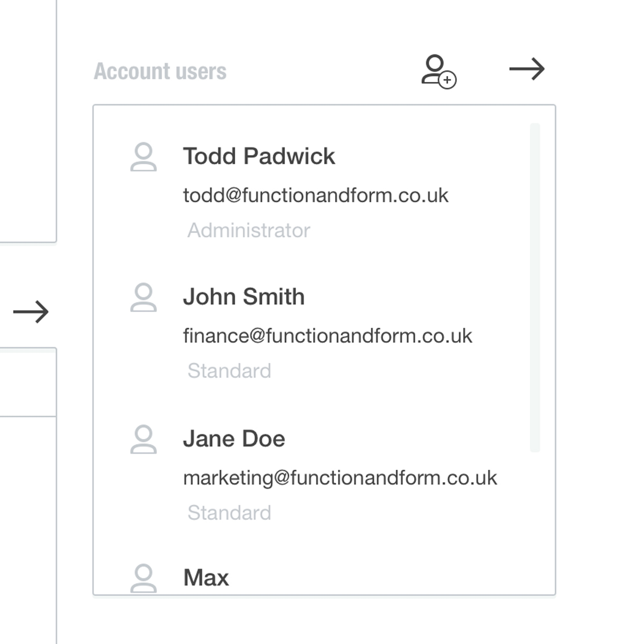This screenshot has width=644, height=644.
Task: Click marketing@functionandform.co.uk email address
Action: pos(340,478)
